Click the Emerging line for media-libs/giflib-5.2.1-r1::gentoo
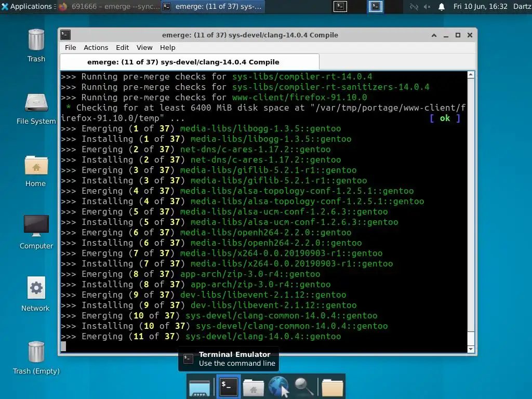 point(209,170)
